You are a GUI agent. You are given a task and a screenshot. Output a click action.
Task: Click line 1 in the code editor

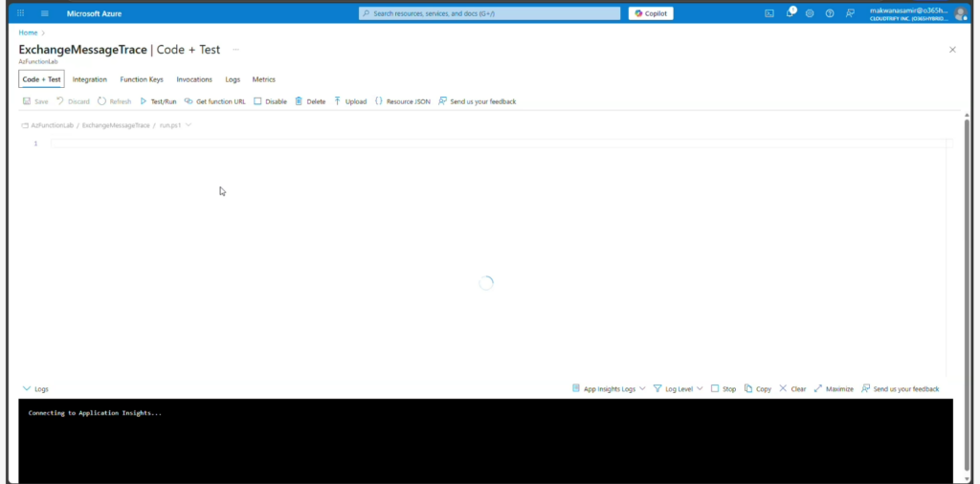point(501,143)
